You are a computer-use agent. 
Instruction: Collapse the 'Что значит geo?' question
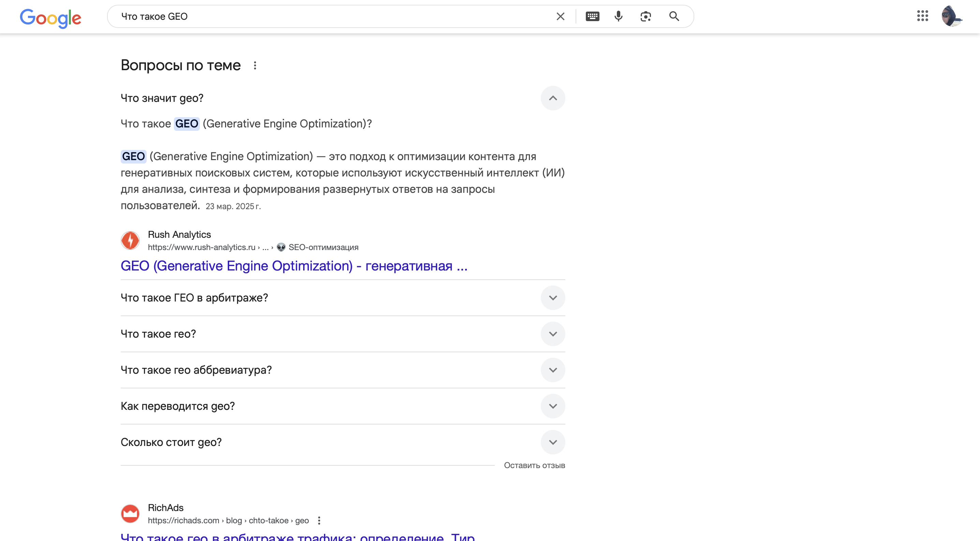tap(552, 98)
